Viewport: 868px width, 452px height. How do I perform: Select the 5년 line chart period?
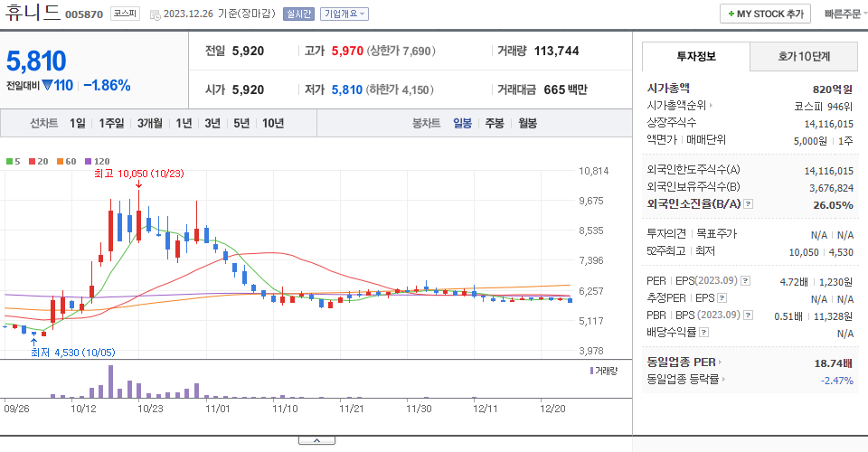click(x=241, y=123)
